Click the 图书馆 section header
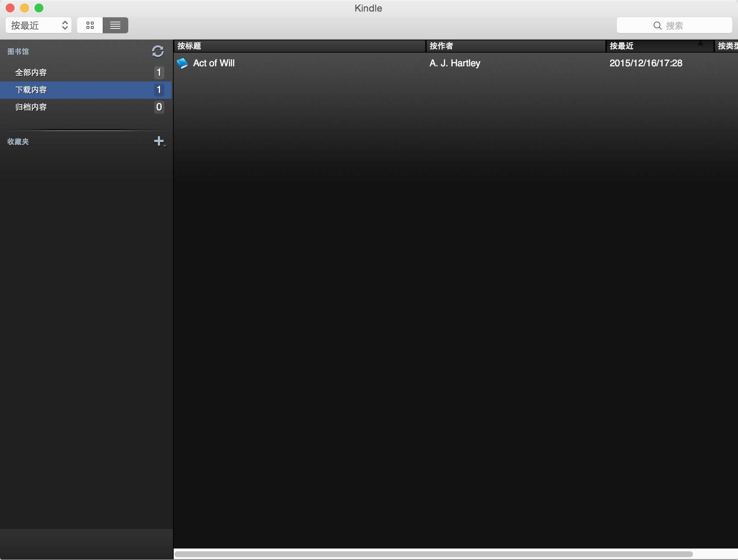The image size is (738, 560). click(18, 52)
